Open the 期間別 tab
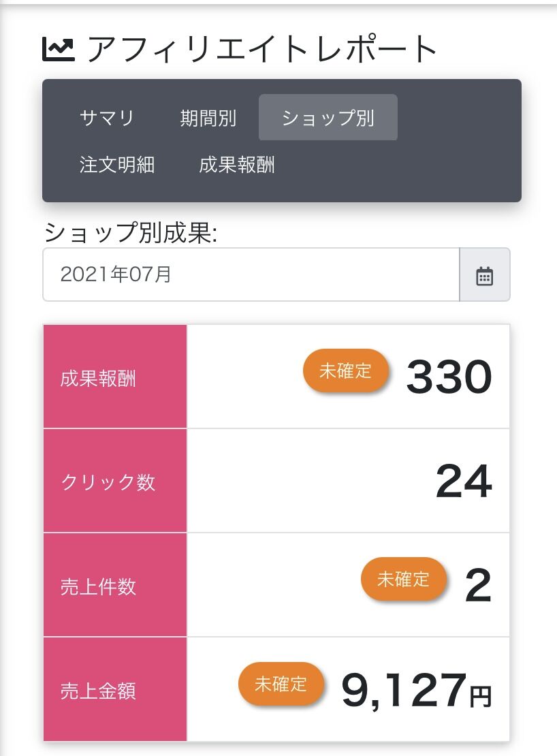The height and width of the screenshot is (756, 557). coord(208,118)
